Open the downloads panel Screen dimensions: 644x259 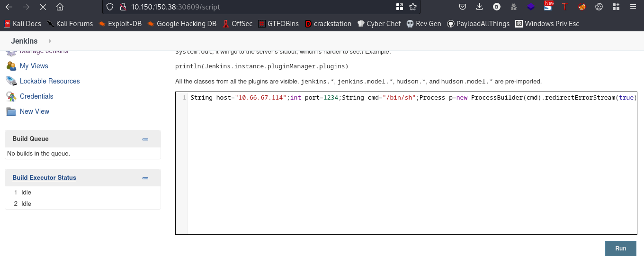480,7
